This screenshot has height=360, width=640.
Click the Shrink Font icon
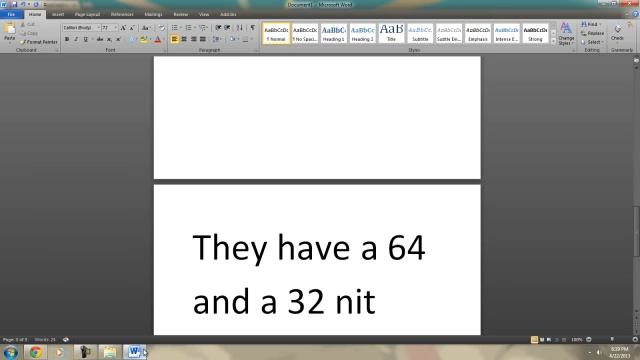point(131,28)
